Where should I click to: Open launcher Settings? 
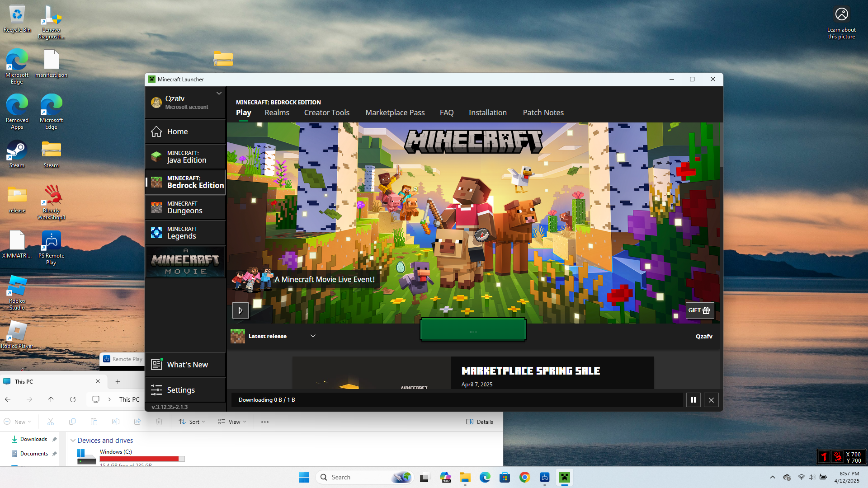(x=185, y=390)
